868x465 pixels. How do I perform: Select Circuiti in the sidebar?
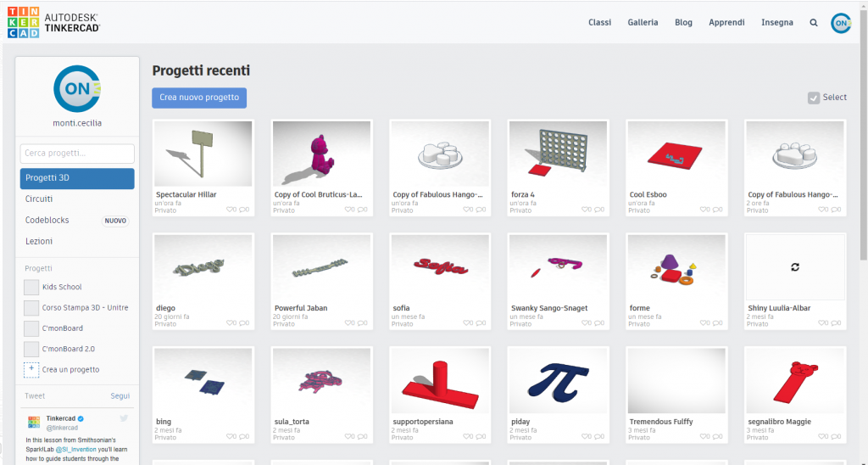(x=39, y=199)
